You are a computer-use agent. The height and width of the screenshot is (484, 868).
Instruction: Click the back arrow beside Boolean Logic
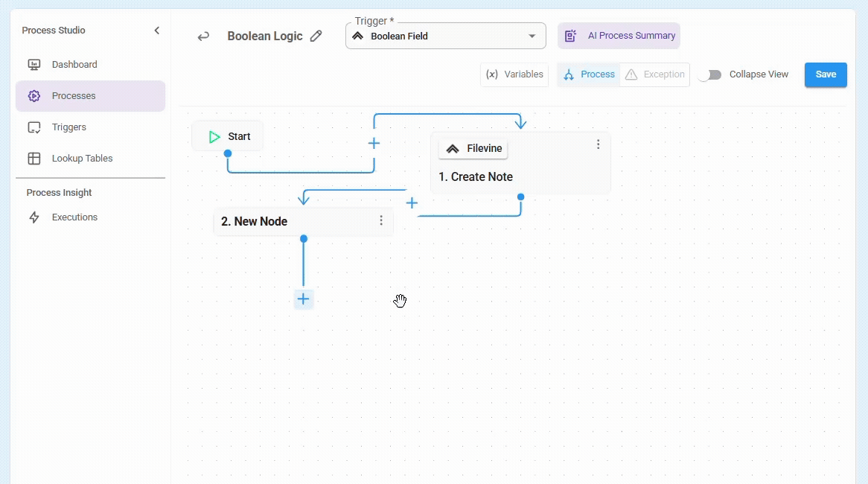pyautogui.click(x=203, y=36)
